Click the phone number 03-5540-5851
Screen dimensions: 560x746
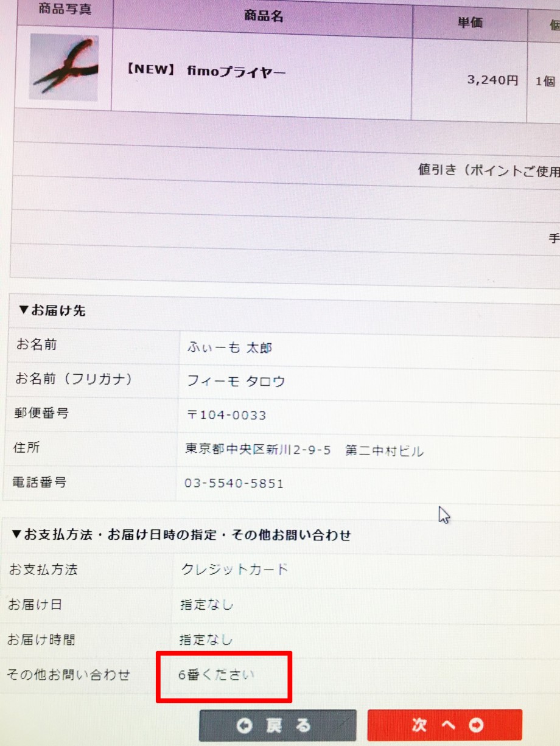pyautogui.click(x=234, y=484)
